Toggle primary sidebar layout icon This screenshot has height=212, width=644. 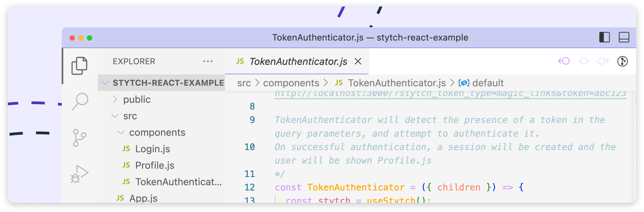tap(604, 37)
